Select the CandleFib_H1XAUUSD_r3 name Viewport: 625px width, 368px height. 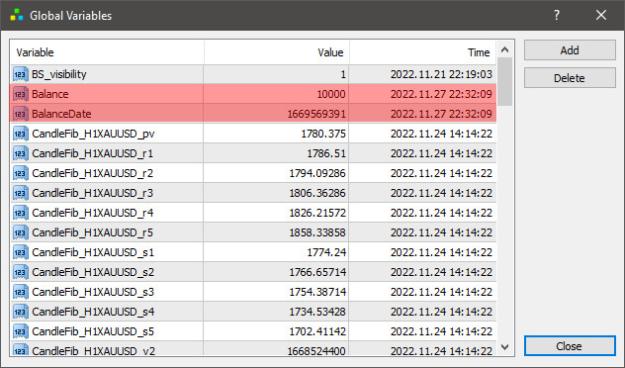(92, 193)
